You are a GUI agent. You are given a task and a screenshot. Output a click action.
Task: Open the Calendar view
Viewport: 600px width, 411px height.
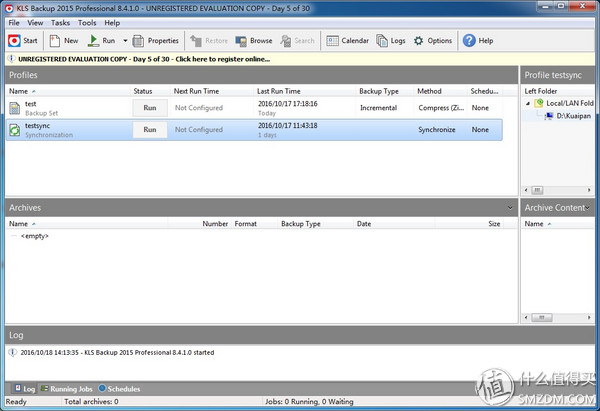tap(347, 41)
